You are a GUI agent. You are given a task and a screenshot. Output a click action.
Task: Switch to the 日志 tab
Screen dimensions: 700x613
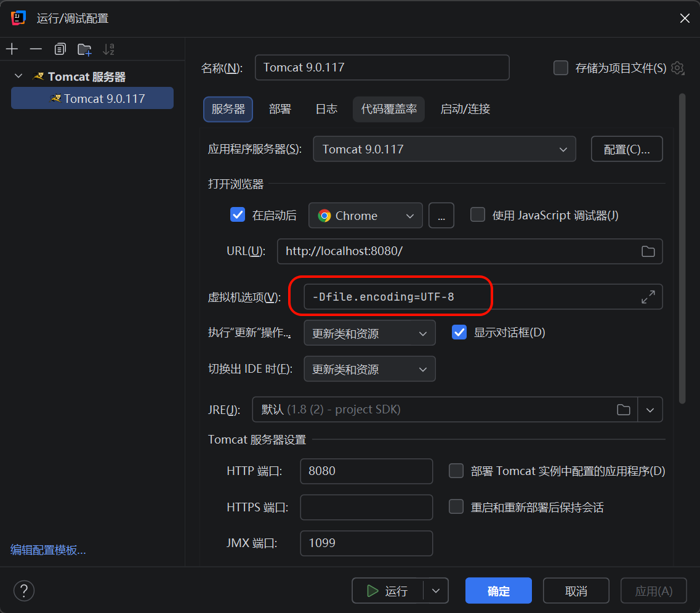coord(326,110)
